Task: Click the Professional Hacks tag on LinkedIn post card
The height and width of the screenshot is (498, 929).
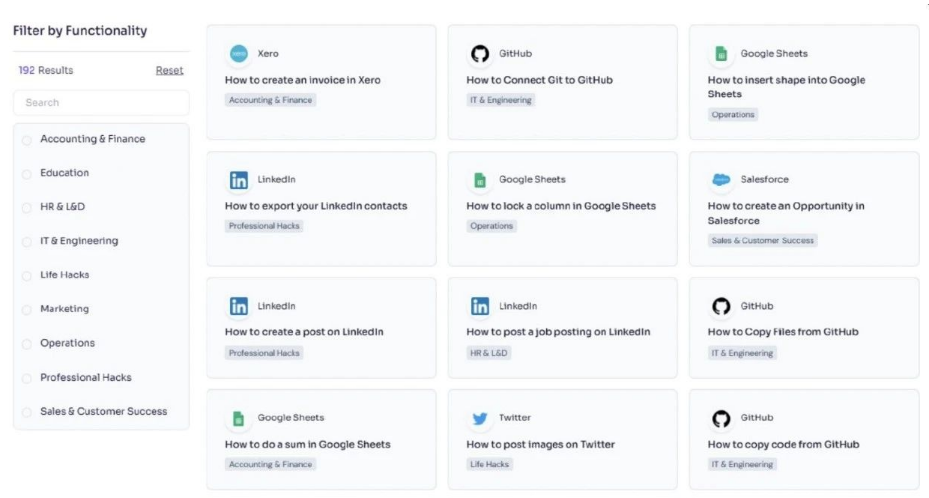Action: point(264,353)
